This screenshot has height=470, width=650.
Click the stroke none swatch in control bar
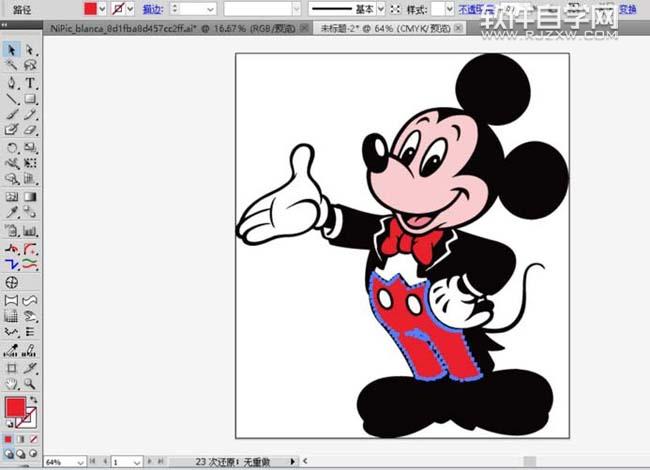[x=119, y=9]
